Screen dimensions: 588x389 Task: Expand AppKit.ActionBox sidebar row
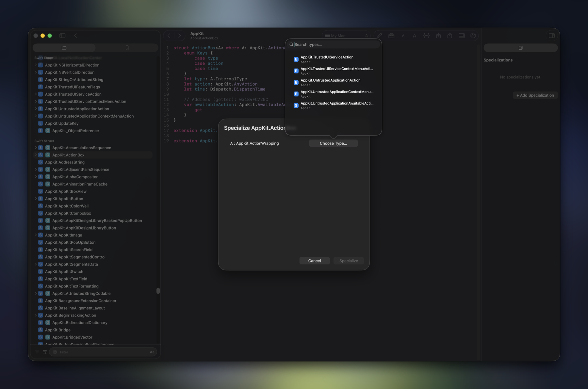point(36,155)
